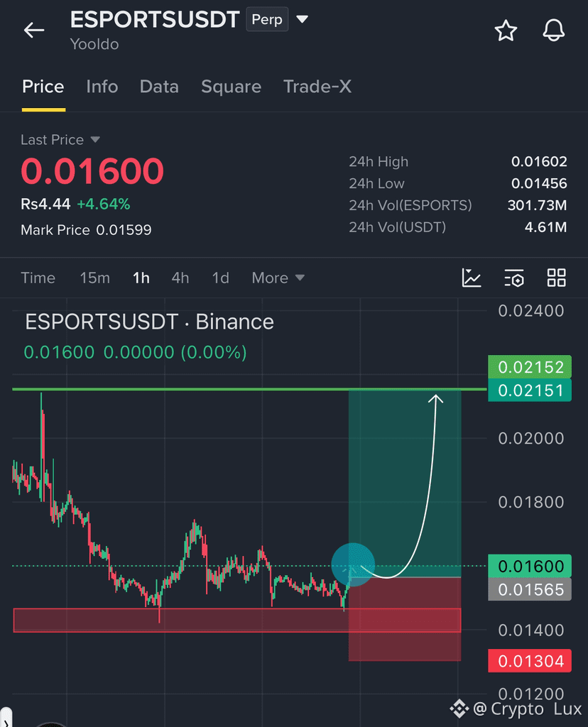Click the +4.64% change percentage

[x=104, y=204]
